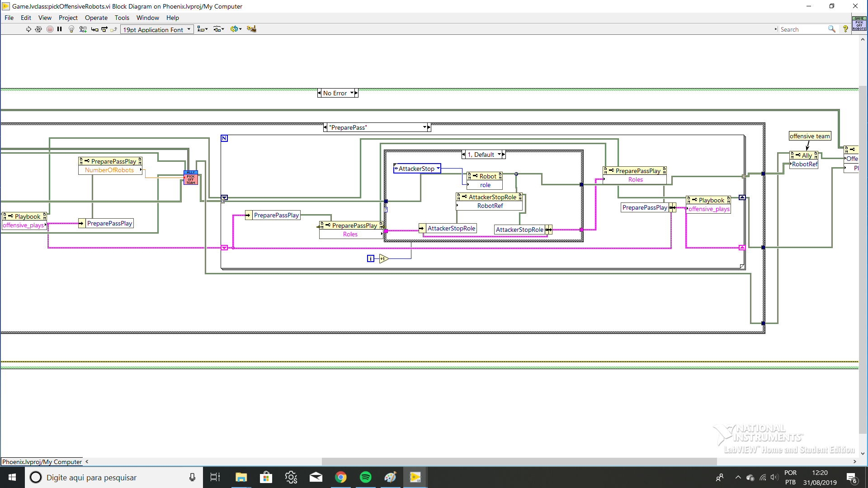Click the search magnifier icon
Screen dimensions: 868x488
[x=831, y=29]
